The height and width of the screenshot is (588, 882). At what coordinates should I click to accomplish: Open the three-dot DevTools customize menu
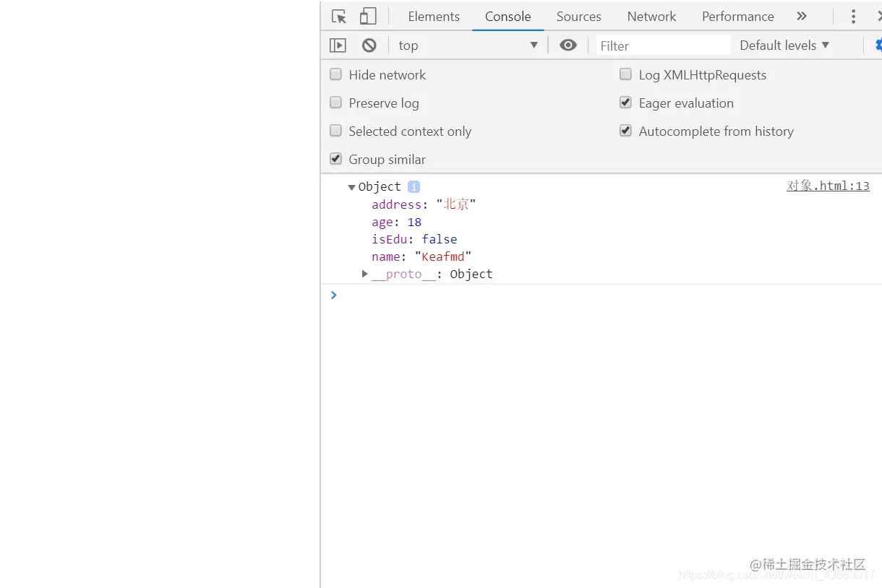pyautogui.click(x=853, y=17)
